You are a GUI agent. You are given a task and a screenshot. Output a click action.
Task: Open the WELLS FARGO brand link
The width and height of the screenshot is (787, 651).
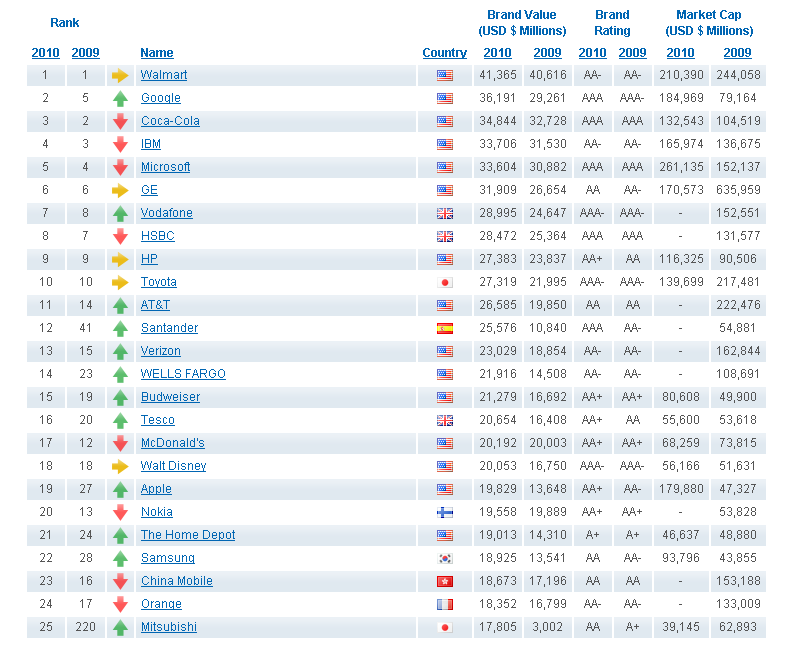(183, 374)
